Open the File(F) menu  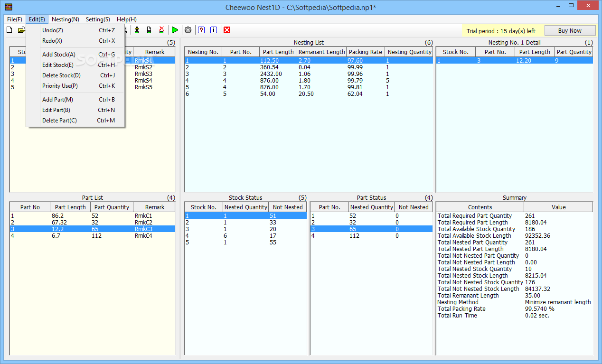tap(15, 19)
